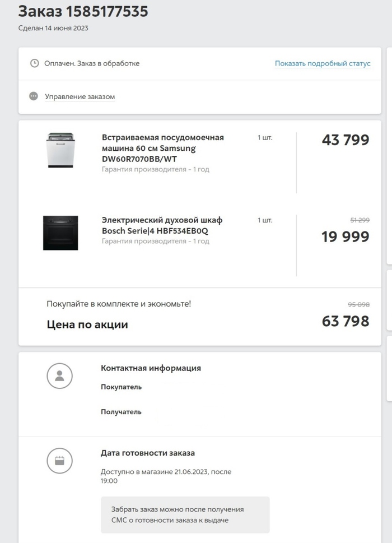Viewport: 392px width, 543px height.
Task: Click the Bosch oven price 19 999
Action: (x=345, y=236)
